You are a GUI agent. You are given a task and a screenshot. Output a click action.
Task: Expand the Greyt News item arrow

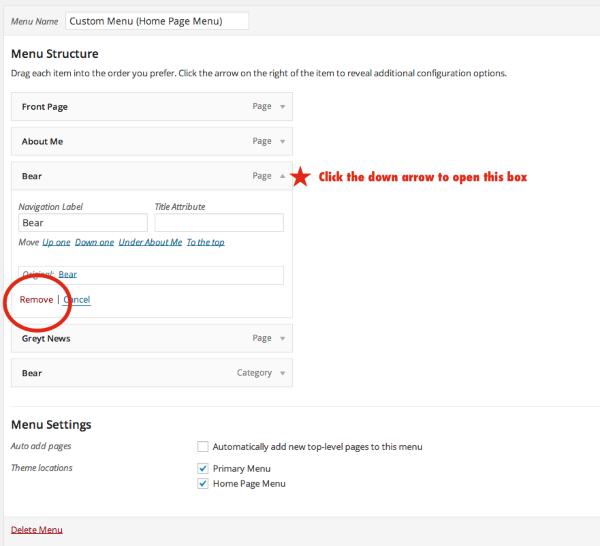[x=282, y=339]
